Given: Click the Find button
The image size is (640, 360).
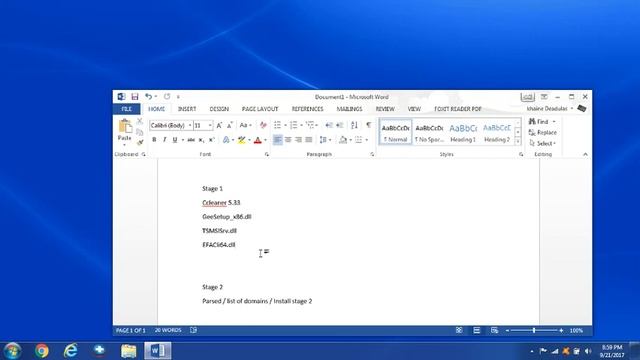Looking at the screenshot, I should click(x=539, y=122).
